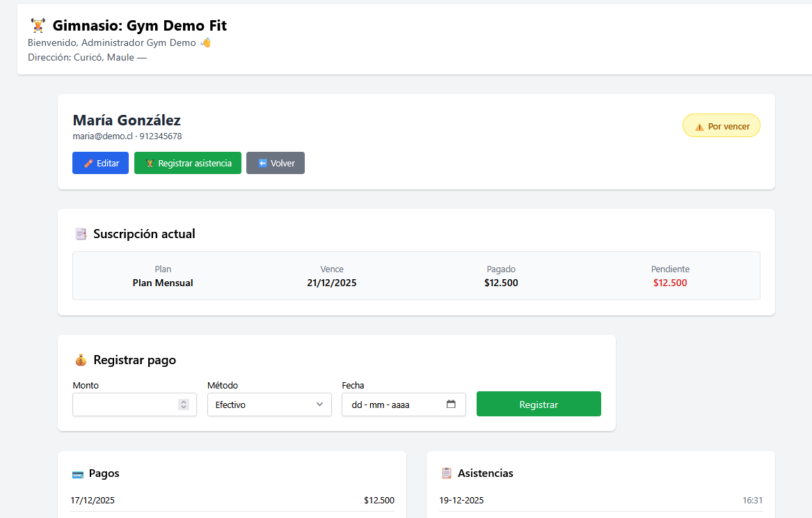Click the Monto field spinner arrows

pos(184,405)
